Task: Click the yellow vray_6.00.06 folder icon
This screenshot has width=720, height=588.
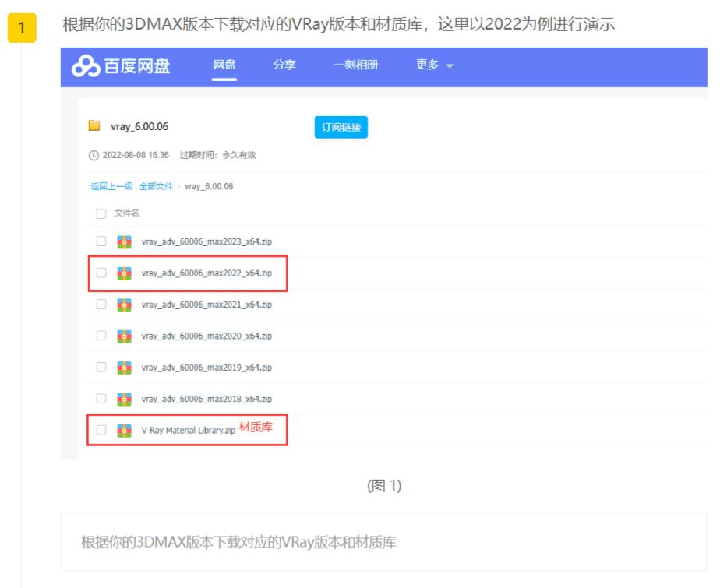Action: [x=94, y=126]
